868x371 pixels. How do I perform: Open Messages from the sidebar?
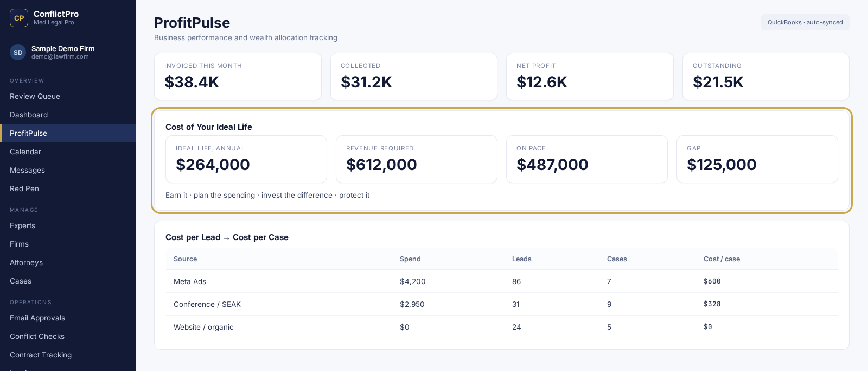click(x=68, y=170)
